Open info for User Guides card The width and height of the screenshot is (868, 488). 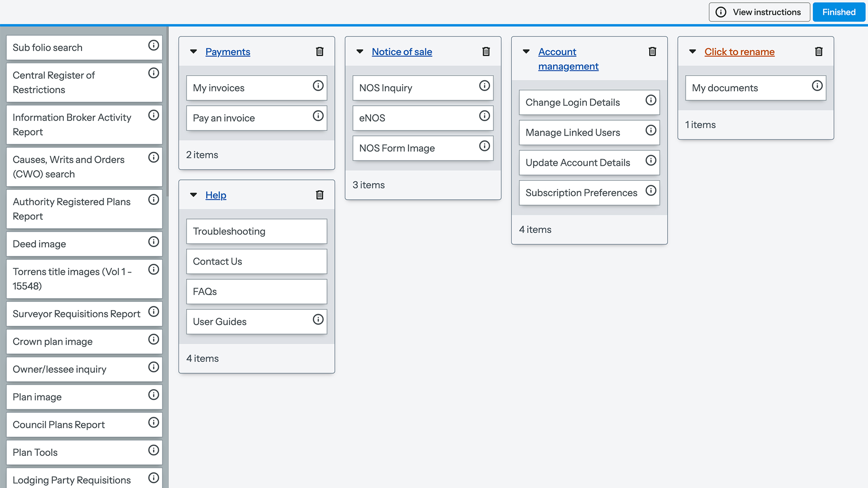[318, 320]
